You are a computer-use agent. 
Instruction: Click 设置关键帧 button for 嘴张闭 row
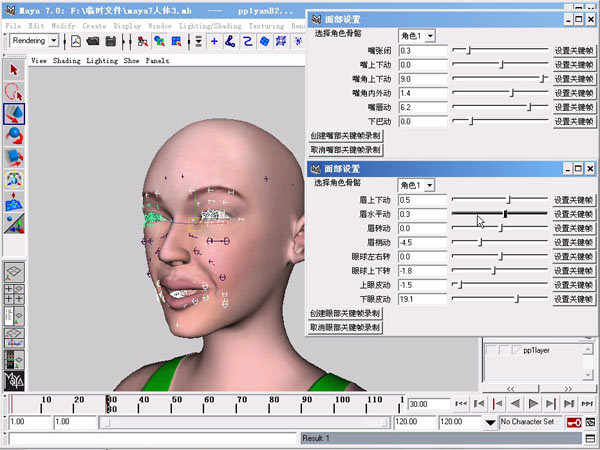(x=574, y=51)
